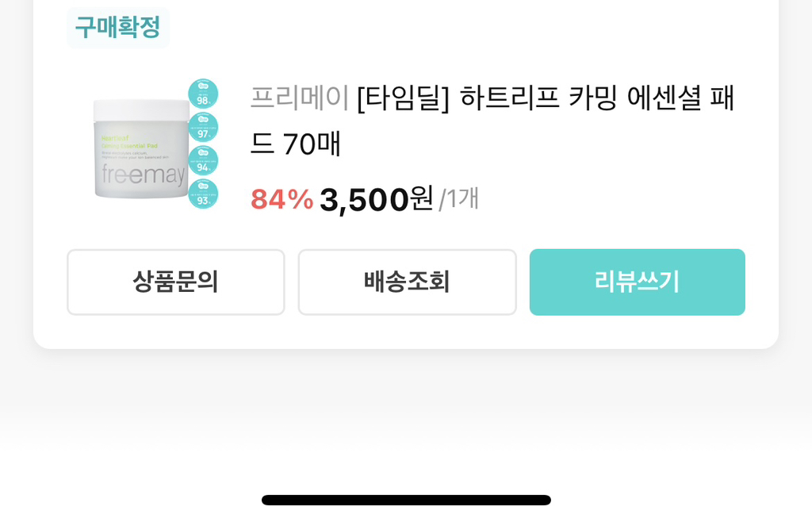812x522 pixels.
Task: Click the 3,500원 price text
Action: [x=376, y=199]
